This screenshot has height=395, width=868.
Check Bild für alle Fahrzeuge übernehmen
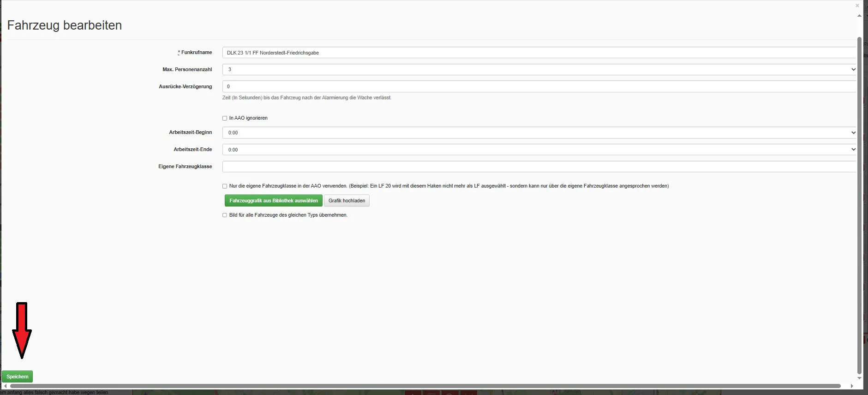point(225,215)
